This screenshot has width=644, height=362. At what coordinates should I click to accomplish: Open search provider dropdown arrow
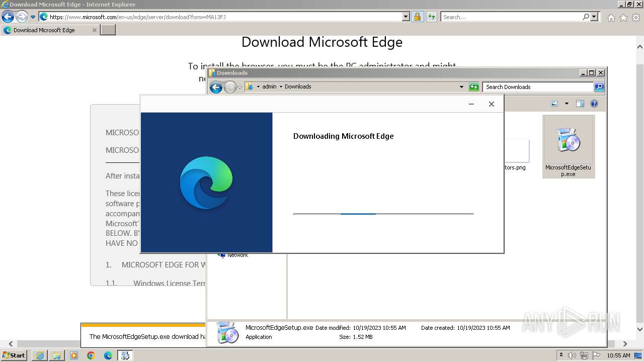click(x=595, y=17)
